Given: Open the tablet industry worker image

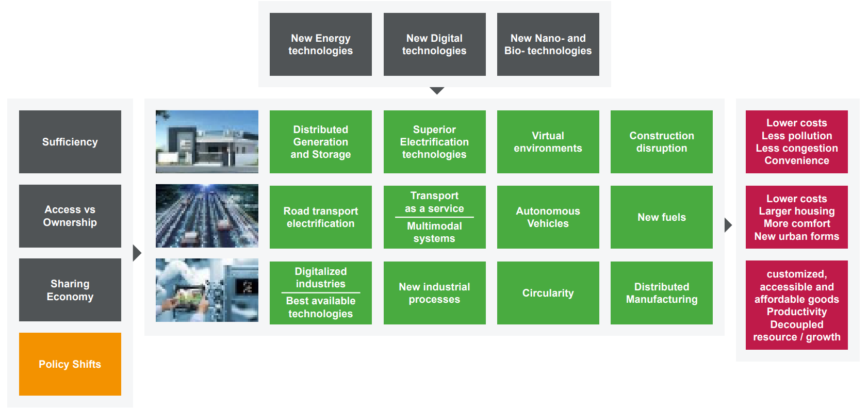Looking at the screenshot, I should tap(207, 290).
